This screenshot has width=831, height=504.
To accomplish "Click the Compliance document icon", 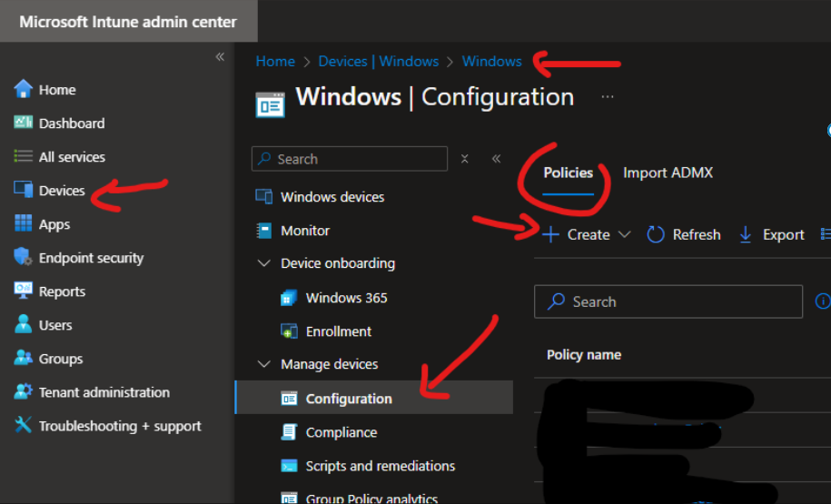I will pyautogui.click(x=289, y=432).
